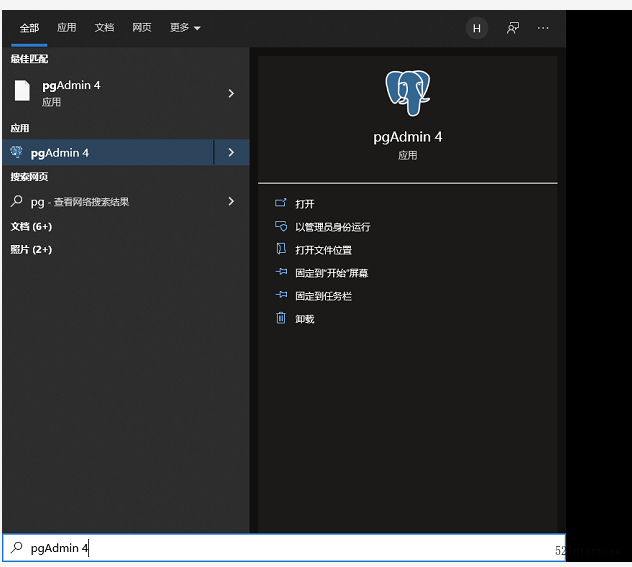Click the search box containing pgAdmin 4

(284, 548)
